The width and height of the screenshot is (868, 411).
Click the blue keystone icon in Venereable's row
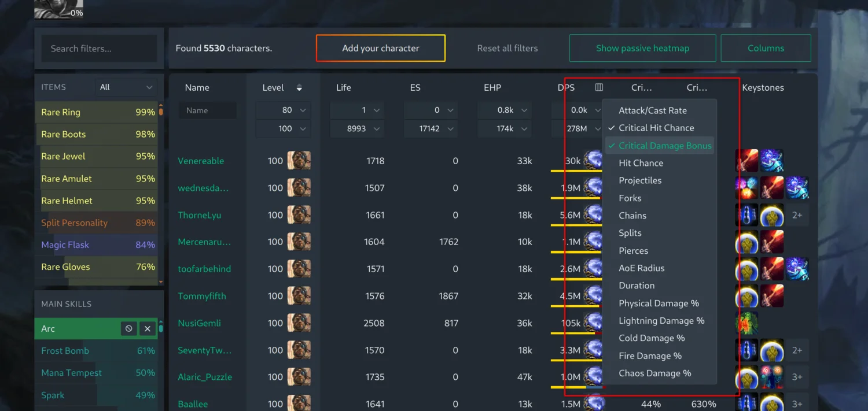click(x=772, y=161)
